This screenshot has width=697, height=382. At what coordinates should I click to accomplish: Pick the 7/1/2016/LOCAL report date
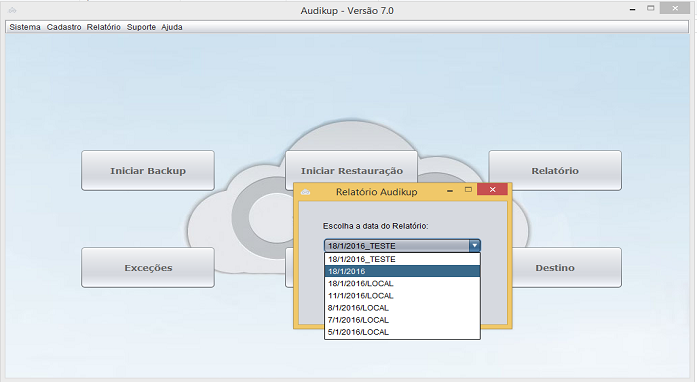click(402, 320)
